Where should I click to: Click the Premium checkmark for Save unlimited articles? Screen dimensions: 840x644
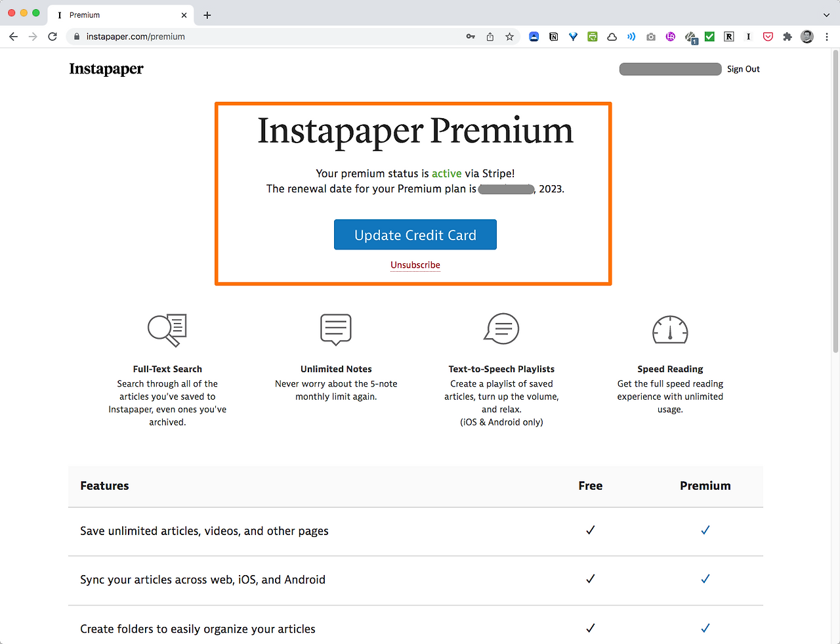[705, 530]
